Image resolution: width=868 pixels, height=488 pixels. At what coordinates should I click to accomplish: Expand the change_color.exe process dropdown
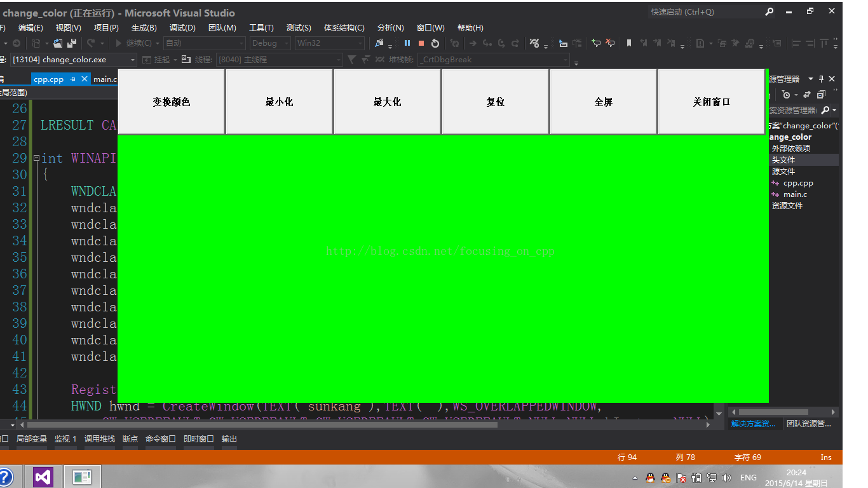click(x=133, y=60)
